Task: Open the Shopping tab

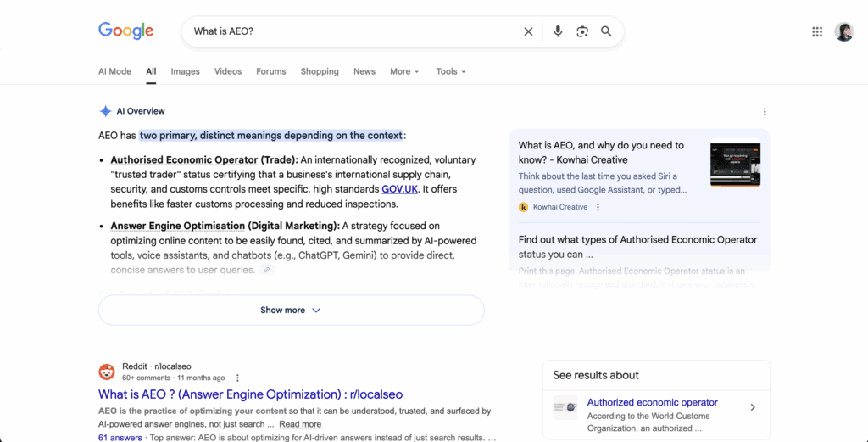Action: [320, 71]
